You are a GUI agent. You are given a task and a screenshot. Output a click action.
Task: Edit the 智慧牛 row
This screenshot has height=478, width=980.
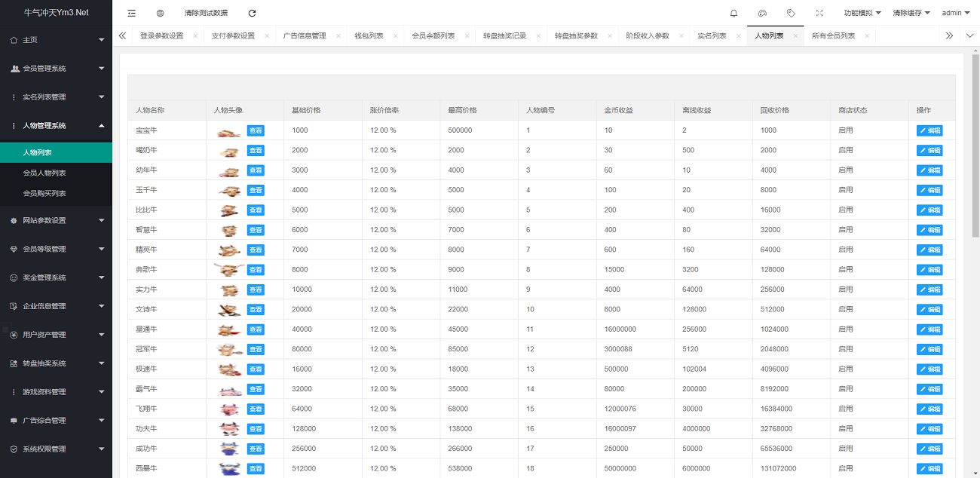tap(929, 230)
